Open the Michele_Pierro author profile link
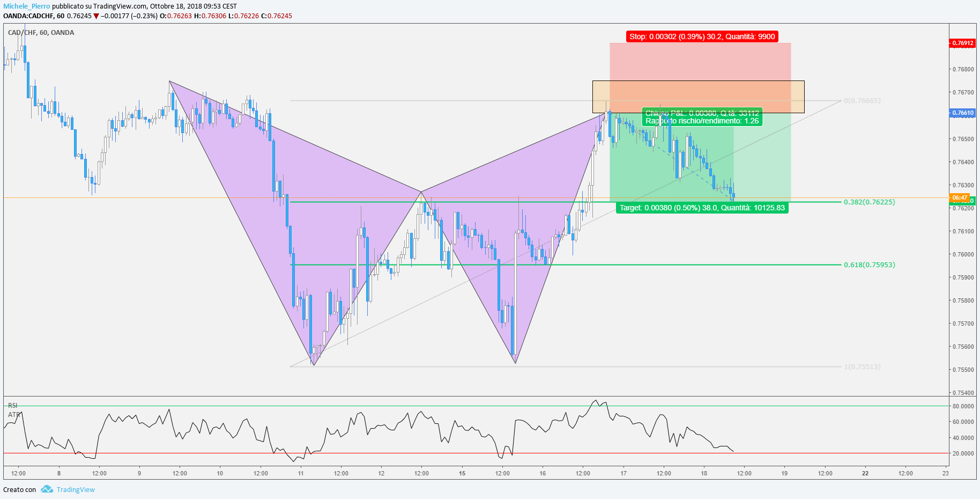 pos(26,6)
